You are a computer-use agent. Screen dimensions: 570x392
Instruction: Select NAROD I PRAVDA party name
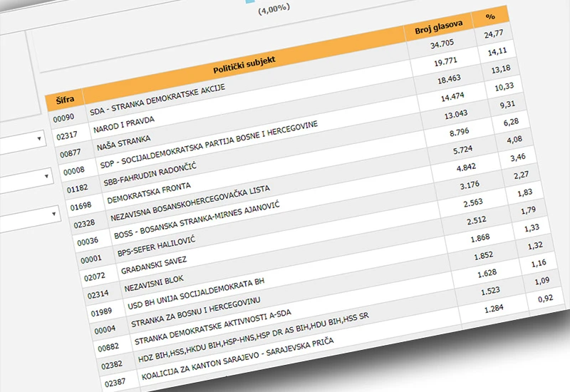pyautogui.click(x=123, y=125)
